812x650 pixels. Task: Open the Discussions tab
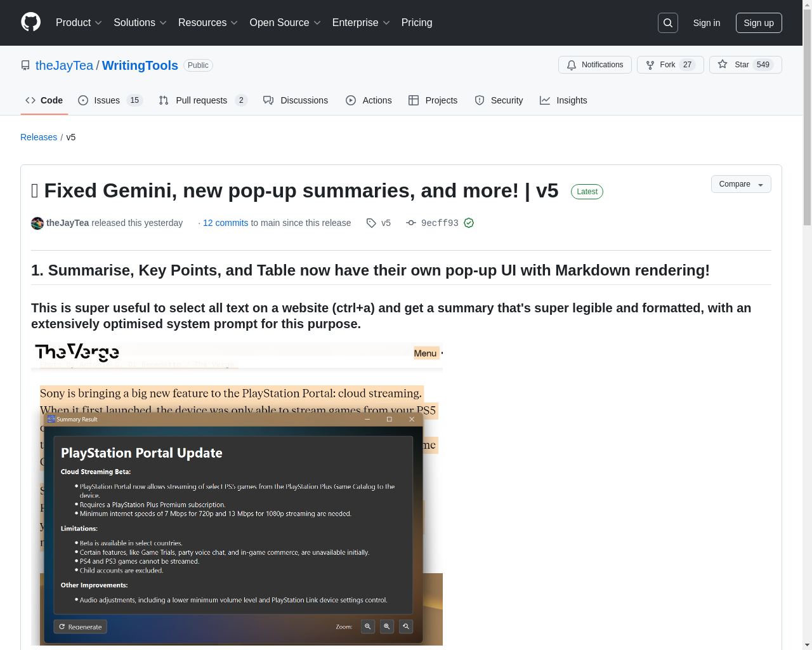coord(296,100)
